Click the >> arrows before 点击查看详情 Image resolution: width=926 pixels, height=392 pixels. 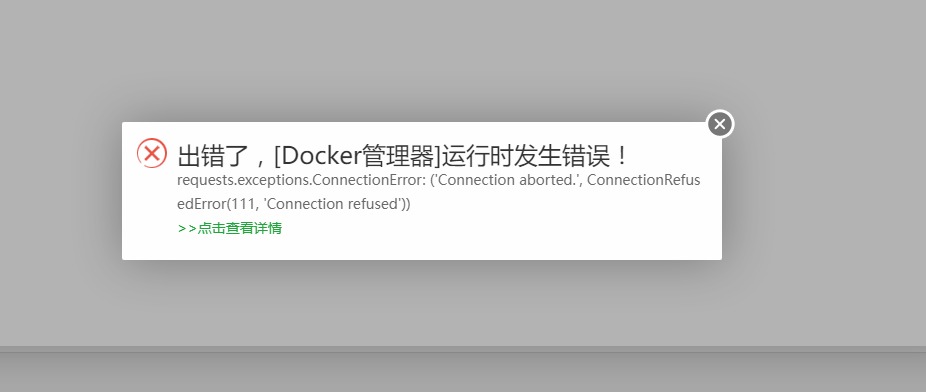(187, 228)
